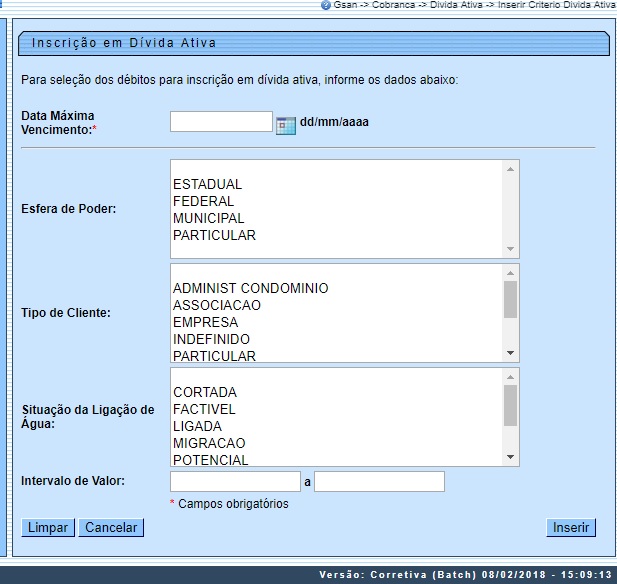Click the Inserir button
The height and width of the screenshot is (584, 617).
(x=571, y=527)
